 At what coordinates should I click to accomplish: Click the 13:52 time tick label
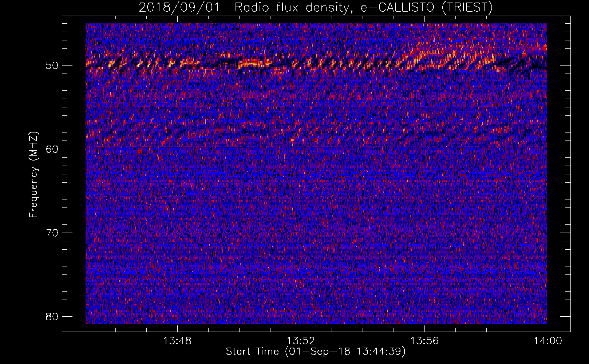[x=301, y=341]
